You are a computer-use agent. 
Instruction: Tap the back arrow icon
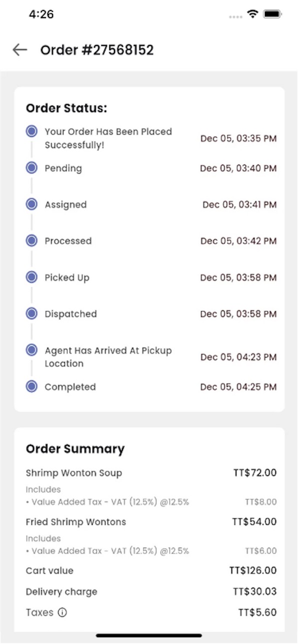pos(20,50)
